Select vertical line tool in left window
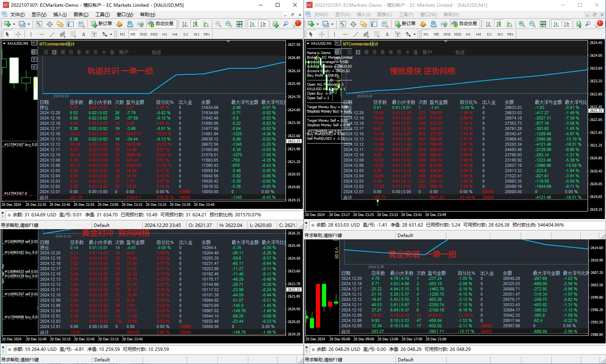 coord(31,34)
